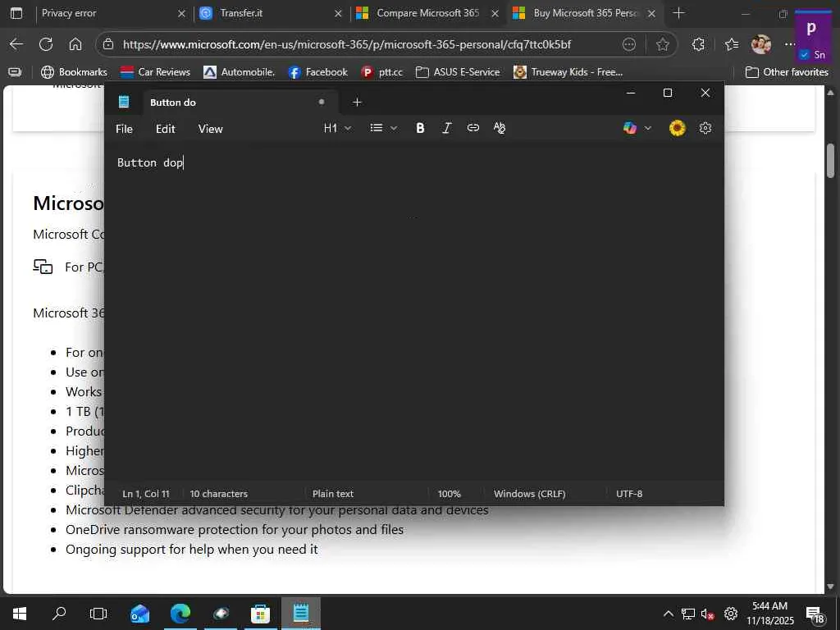
Task: Open a new browser tab
Action: (678, 13)
